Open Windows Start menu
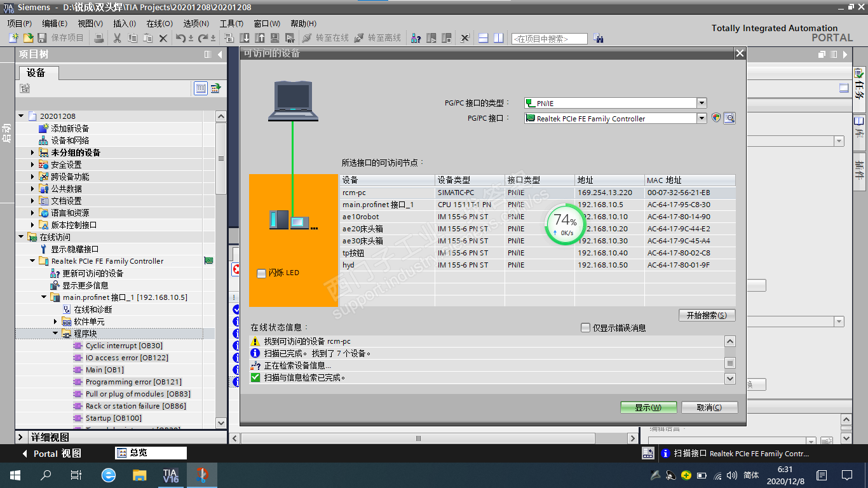This screenshot has height=488, width=868. click(15, 475)
